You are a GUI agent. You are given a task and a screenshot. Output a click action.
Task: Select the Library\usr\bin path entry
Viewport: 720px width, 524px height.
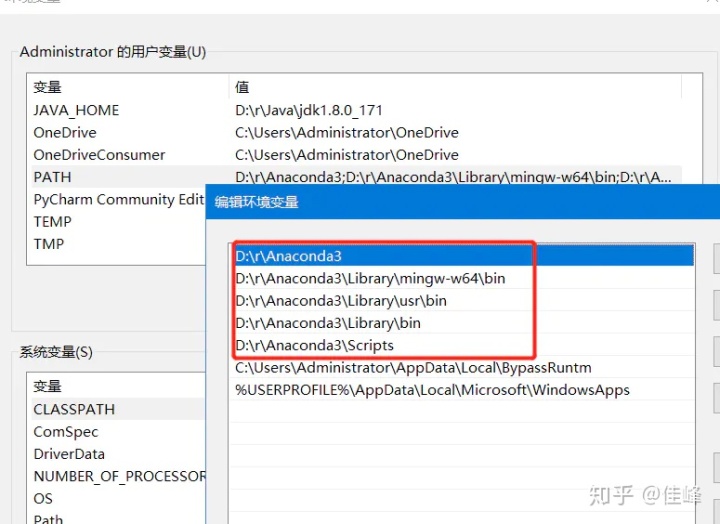pyautogui.click(x=462, y=301)
